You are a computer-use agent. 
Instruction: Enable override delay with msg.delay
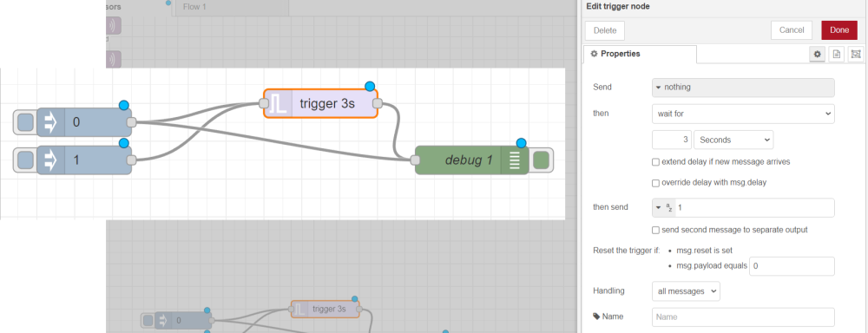pos(656,182)
